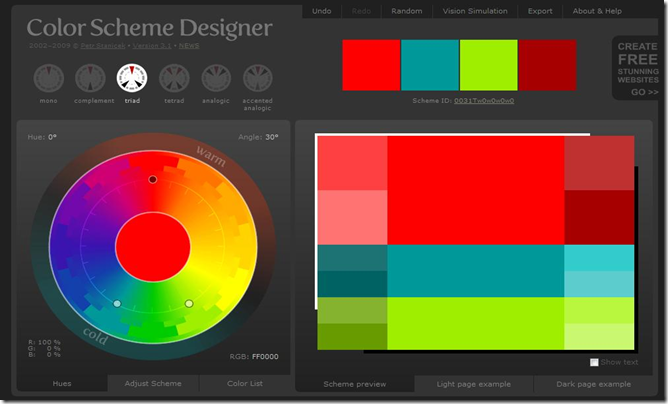Click the Create Free Stunning Websites banner
This screenshot has height=404, width=668.
(637, 68)
